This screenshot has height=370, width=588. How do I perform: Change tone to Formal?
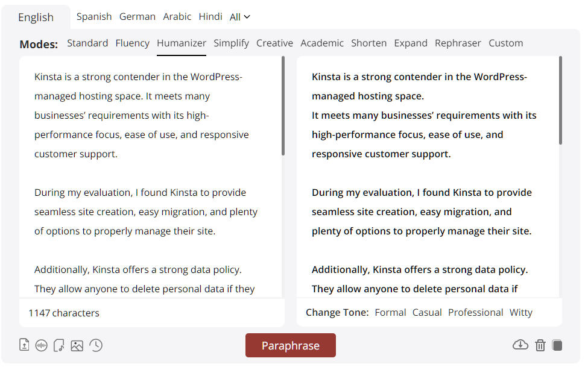(390, 312)
